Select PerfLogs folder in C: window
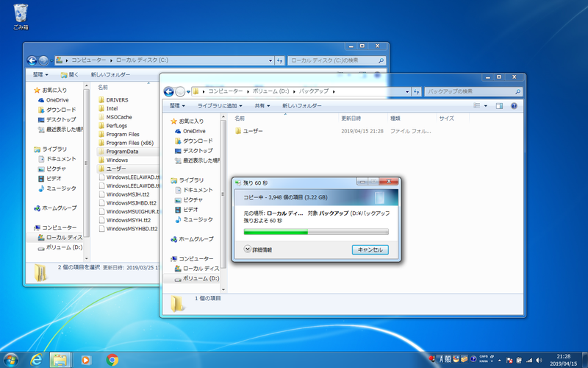The width and height of the screenshot is (588, 368). coord(113,126)
